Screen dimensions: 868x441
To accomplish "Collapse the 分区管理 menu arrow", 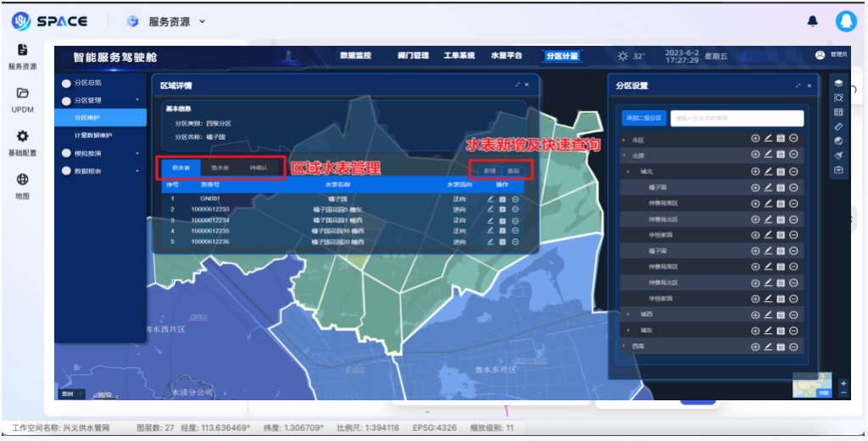I will [x=137, y=100].
